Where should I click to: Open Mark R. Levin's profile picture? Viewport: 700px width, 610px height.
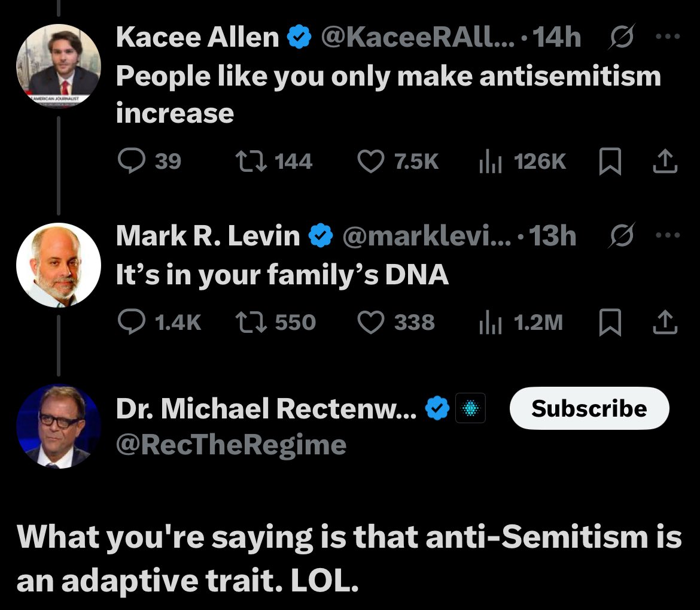[x=59, y=265]
